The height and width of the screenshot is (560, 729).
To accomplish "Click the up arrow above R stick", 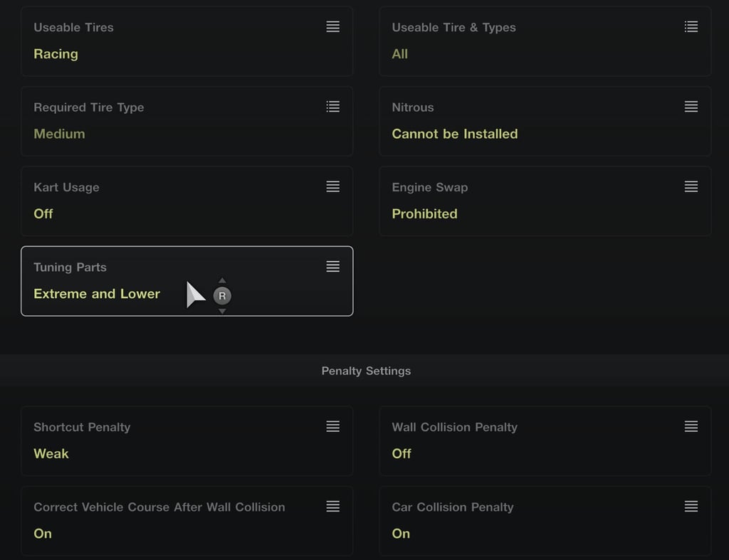I will click(x=222, y=280).
